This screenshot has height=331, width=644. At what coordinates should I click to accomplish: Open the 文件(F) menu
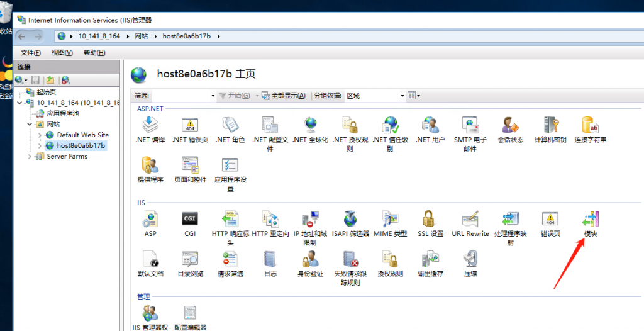click(x=31, y=53)
